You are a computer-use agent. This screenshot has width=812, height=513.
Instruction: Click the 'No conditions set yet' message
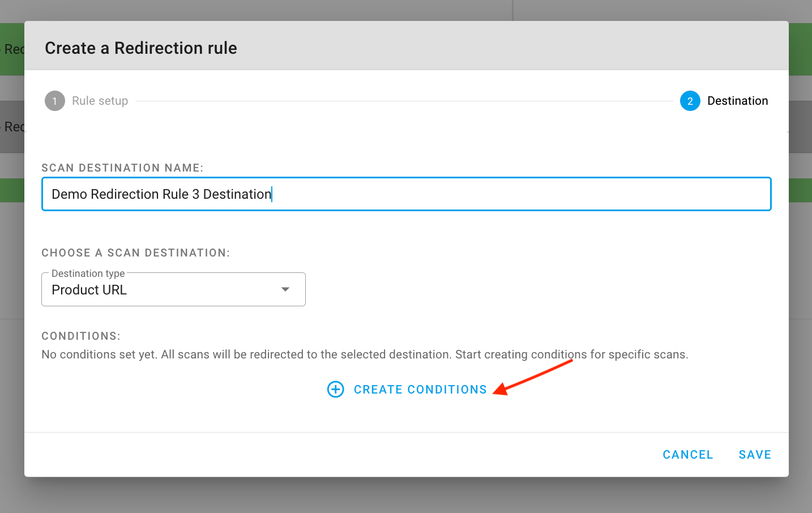(x=365, y=354)
